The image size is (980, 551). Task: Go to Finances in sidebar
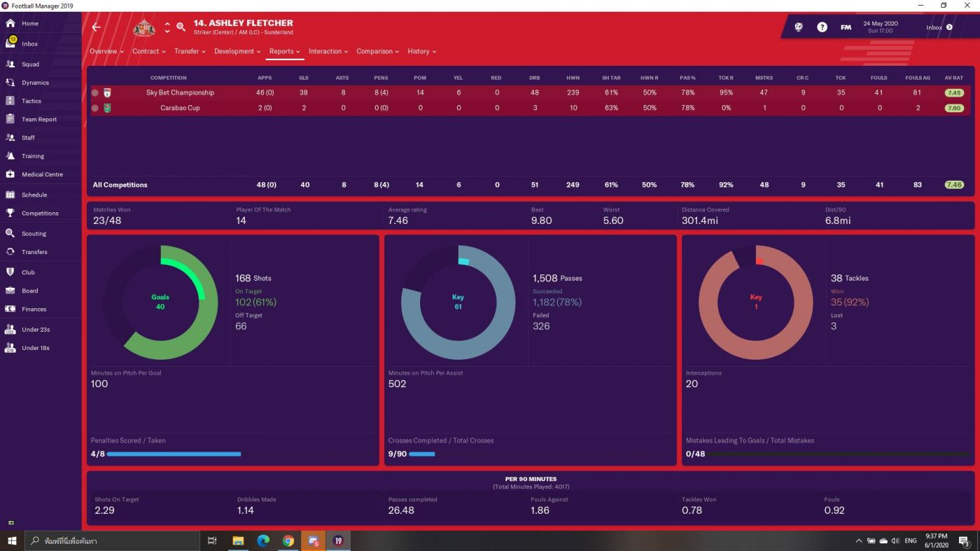(x=34, y=309)
